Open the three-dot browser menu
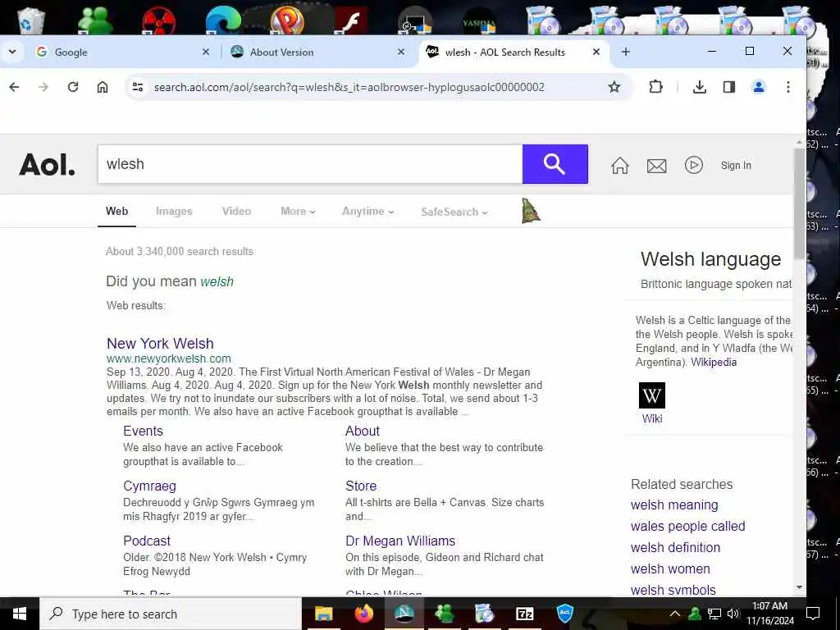The image size is (840, 630). click(788, 87)
